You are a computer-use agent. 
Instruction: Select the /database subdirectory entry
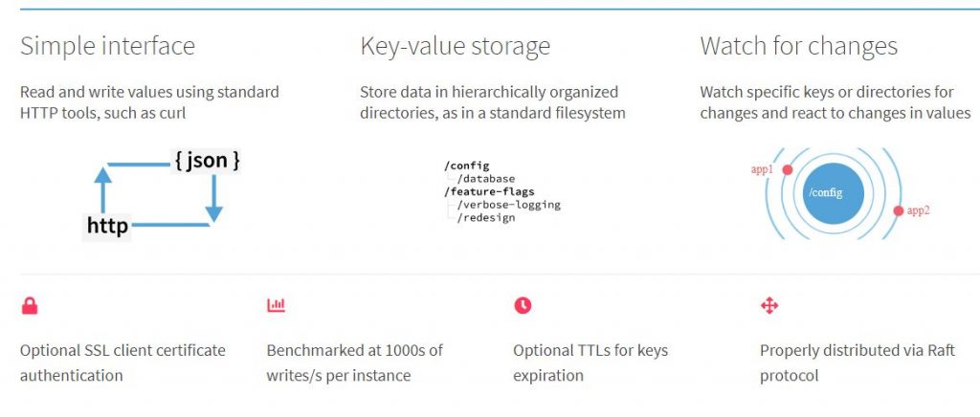click(485, 179)
